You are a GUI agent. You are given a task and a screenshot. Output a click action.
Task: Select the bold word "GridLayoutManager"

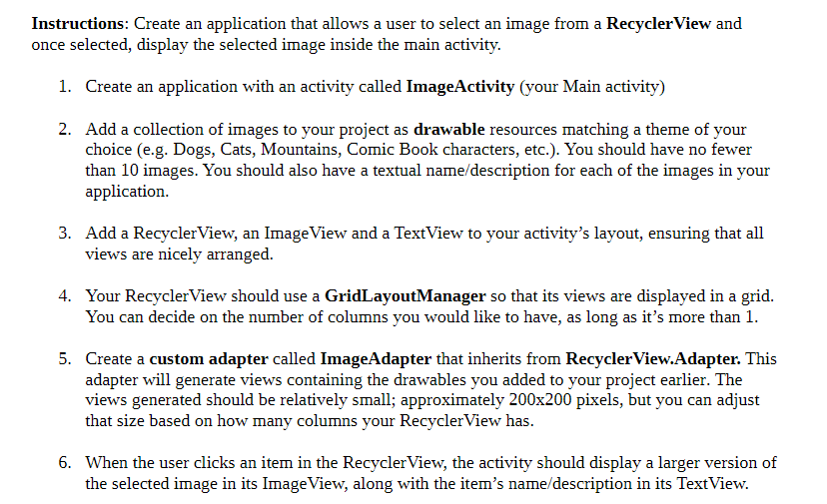(x=405, y=296)
